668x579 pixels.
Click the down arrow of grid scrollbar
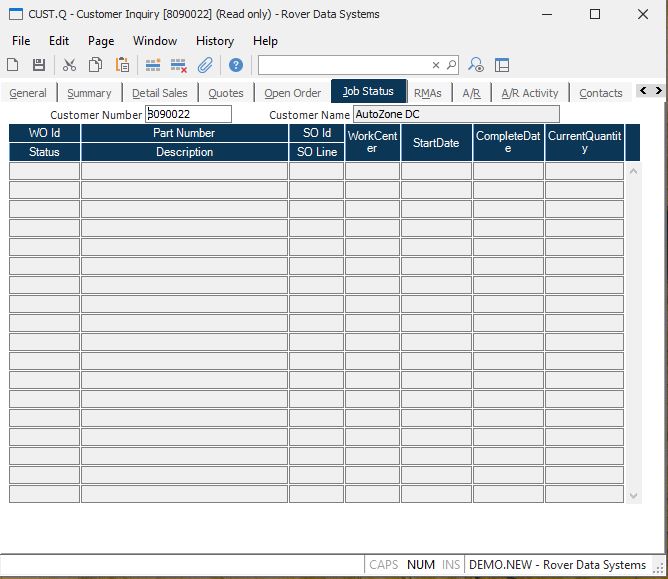632,495
